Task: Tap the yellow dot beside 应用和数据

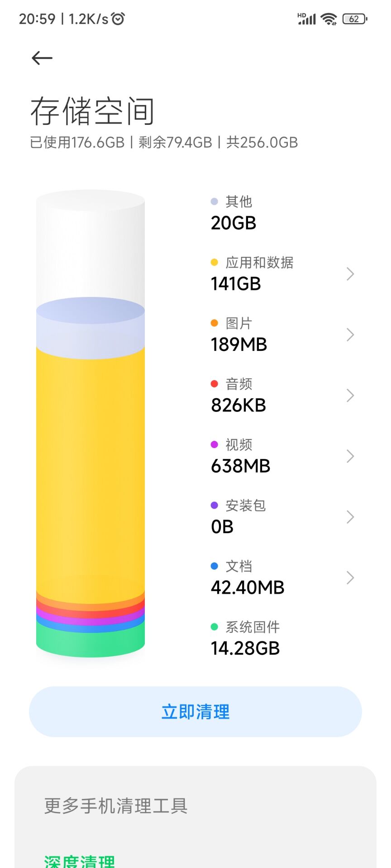Action: coord(215,263)
